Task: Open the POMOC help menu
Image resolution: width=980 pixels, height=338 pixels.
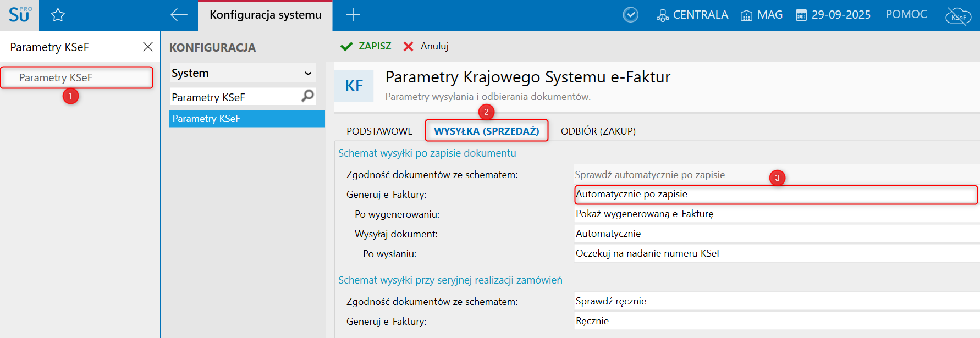Action: (906, 14)
